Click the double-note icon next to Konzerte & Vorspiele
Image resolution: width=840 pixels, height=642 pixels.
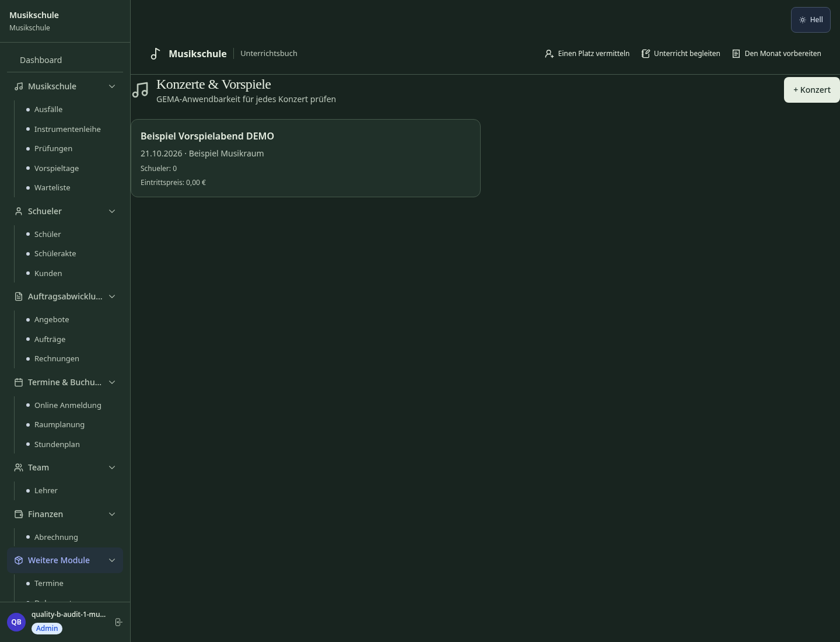click(x=140, y=90)
